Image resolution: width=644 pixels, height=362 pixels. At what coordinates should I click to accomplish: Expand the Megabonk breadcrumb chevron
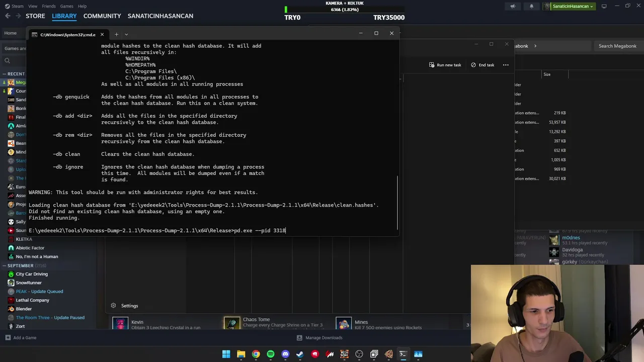click(x=535, y=46)
